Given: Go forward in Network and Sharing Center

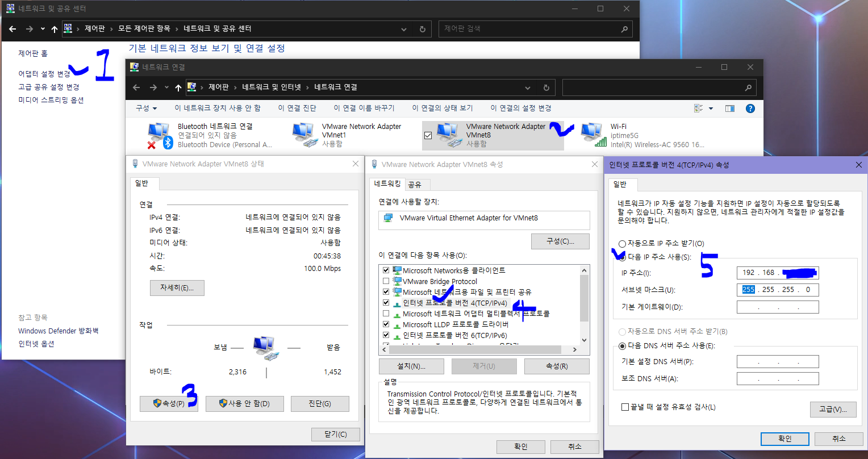Looking at the screenshot, I should pyautogui.click(x=30, y=28).
